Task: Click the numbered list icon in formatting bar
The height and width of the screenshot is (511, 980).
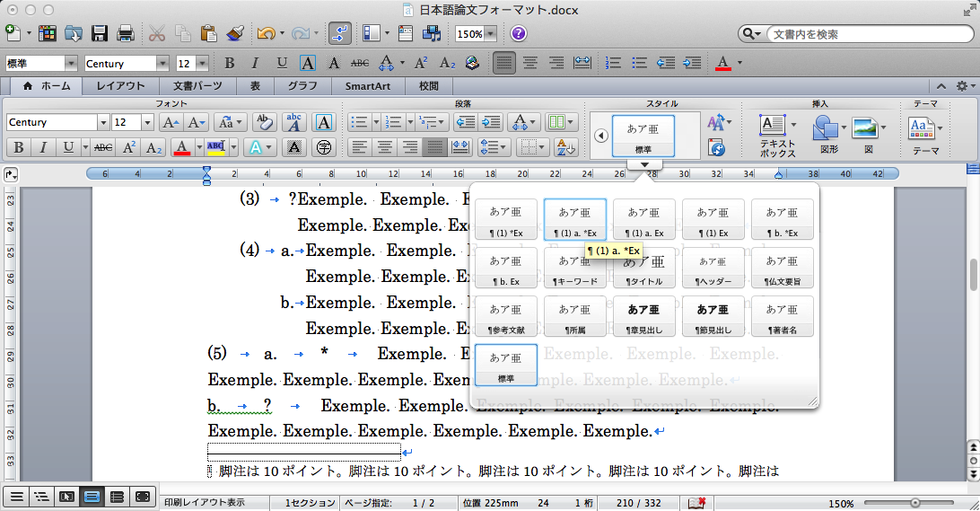Action: click(x=613, y=63)
